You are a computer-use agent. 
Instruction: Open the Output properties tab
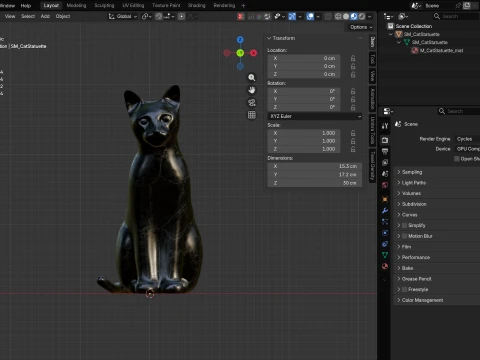coord(385,151)
